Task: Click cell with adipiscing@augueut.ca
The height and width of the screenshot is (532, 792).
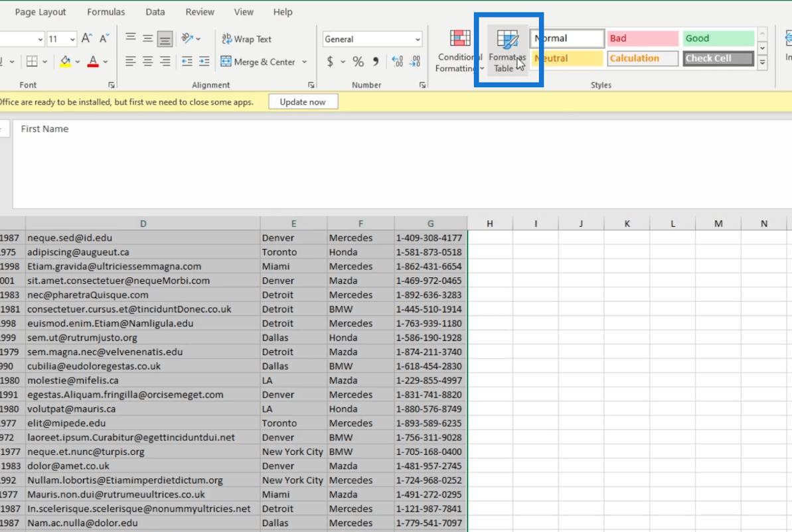Action: coord(143,252)
